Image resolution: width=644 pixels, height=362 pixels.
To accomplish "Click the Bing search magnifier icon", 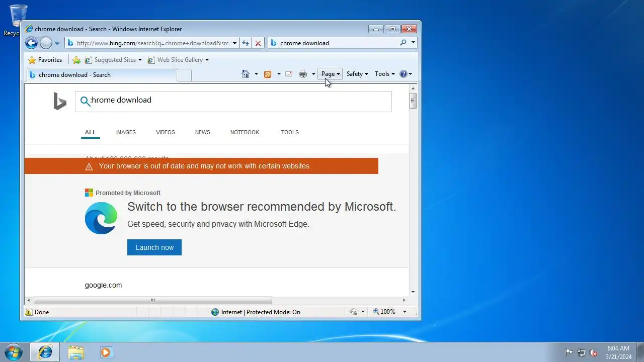I will click(85, 101).
